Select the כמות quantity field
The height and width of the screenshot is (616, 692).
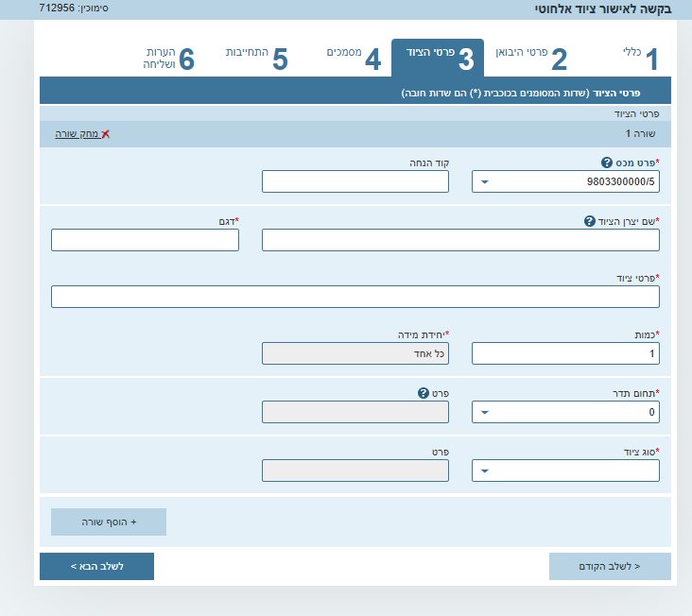pyautogui.click(x=565, y=353)
